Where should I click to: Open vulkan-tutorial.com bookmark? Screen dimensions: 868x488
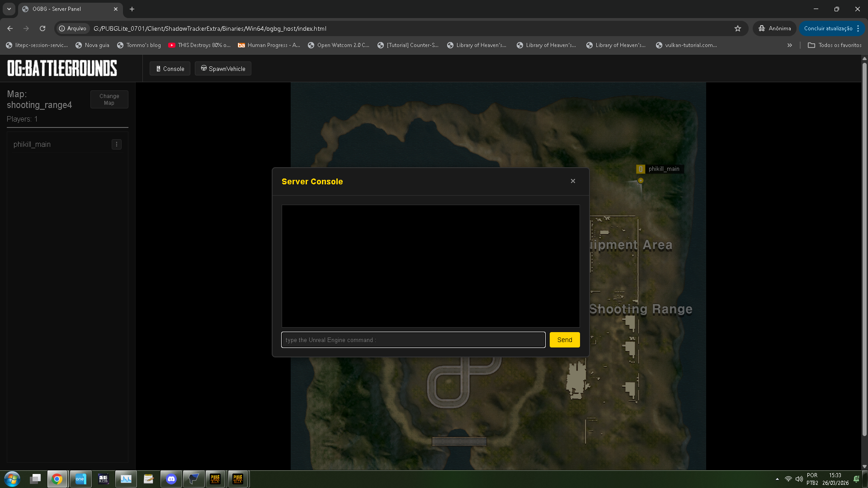tap(686, 45)
